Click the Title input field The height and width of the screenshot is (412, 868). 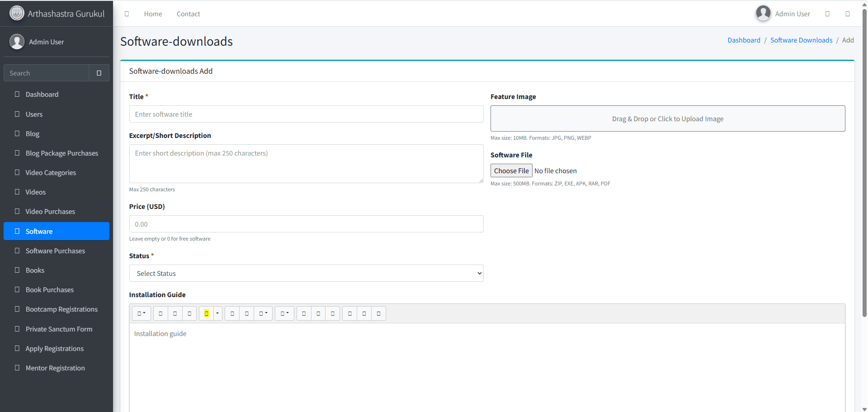(307, 114)
